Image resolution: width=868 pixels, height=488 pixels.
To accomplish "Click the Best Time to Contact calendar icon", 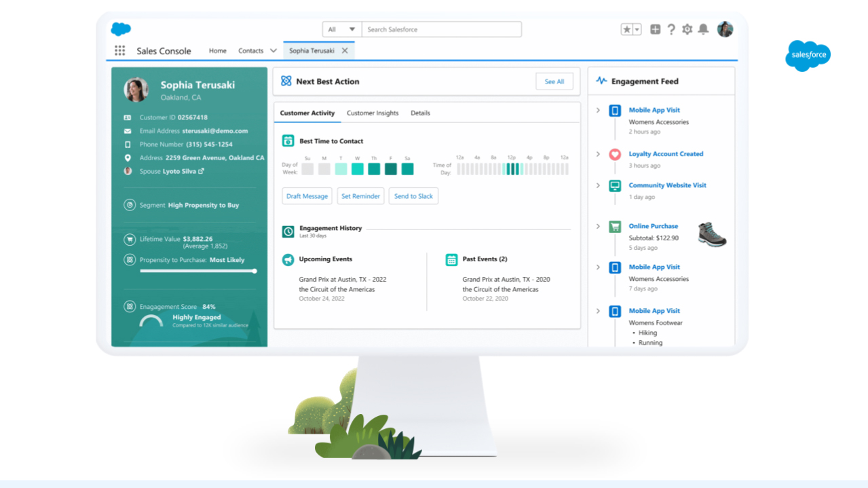I will click(x=288, y=141).
